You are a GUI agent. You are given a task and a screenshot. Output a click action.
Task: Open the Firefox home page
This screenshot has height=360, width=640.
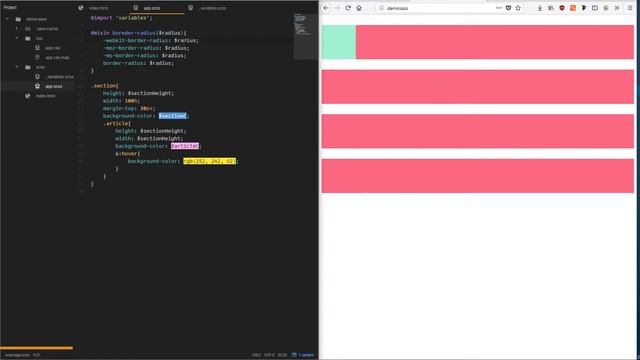tap(359, 8)
